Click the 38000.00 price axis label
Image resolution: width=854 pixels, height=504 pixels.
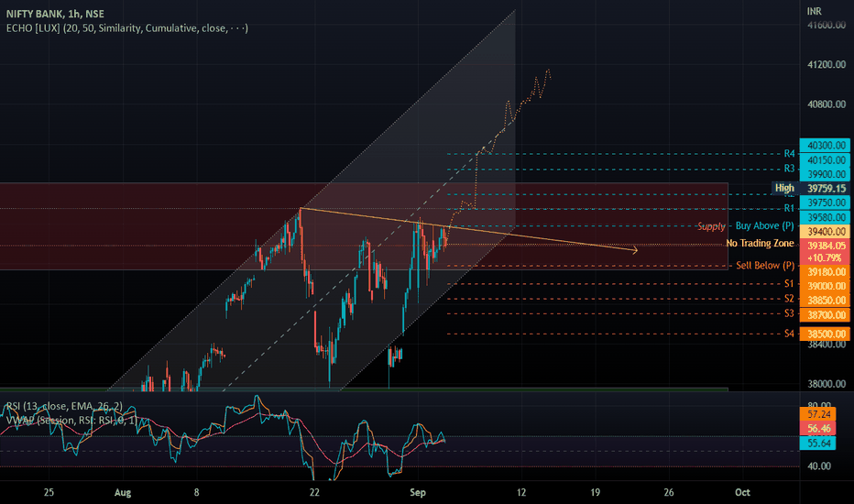tap(827, 384)
